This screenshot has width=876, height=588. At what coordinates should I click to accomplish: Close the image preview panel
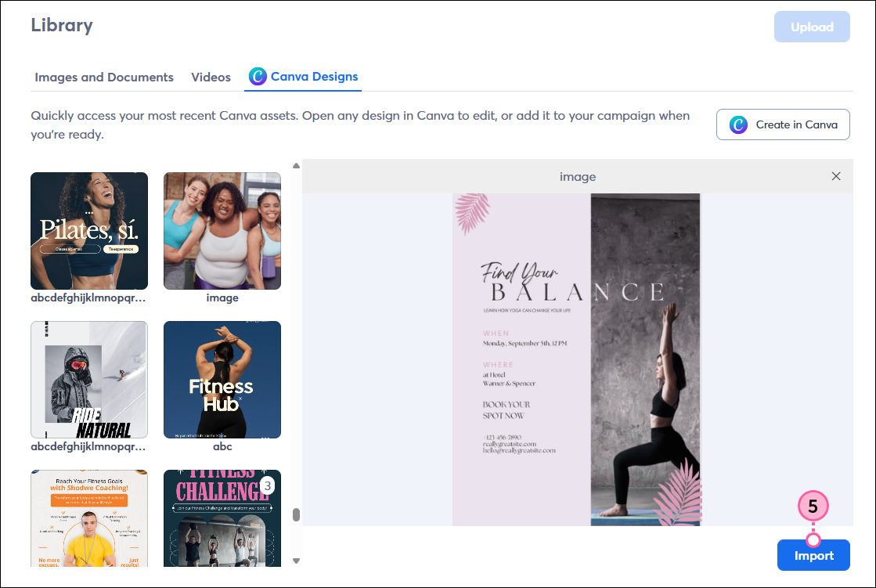pyautogui.click(x=836, y=176)
